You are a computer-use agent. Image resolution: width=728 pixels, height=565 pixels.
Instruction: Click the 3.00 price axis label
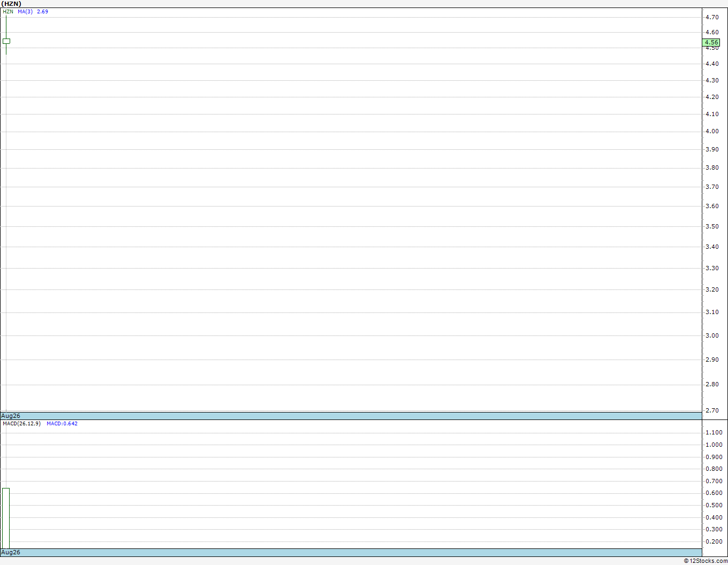[712, 335]
